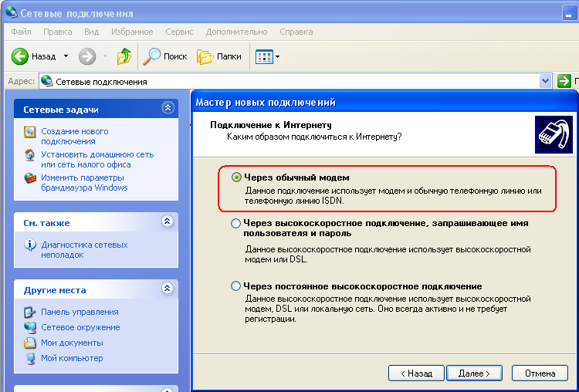Open the 'Сервис' menu

click(x=179, y=32)
